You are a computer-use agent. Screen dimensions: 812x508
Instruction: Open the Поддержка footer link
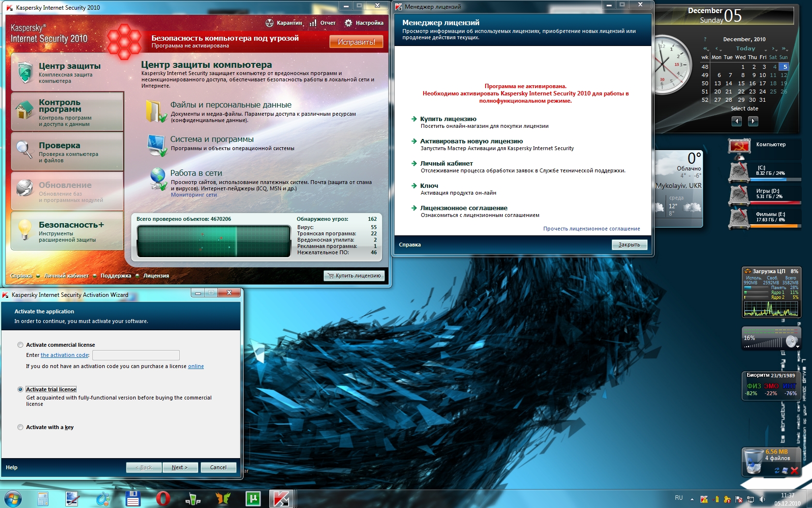tap(116, 276)
